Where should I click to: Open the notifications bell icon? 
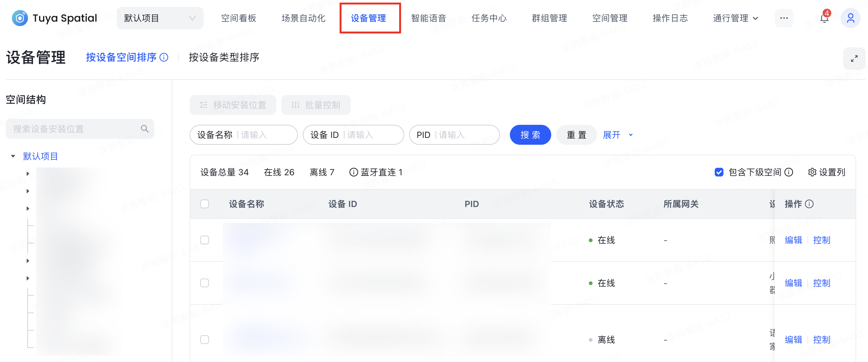point(824,18)
